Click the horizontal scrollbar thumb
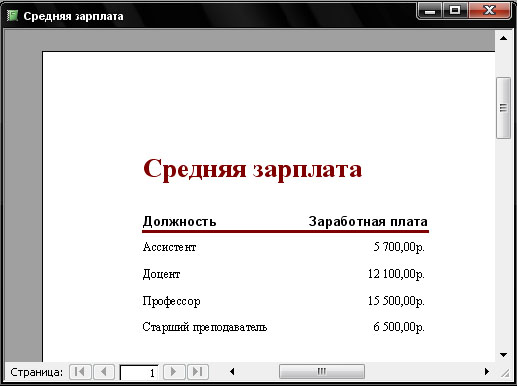The width and height of the screenshot is (517, 386). tap(322, 371)
